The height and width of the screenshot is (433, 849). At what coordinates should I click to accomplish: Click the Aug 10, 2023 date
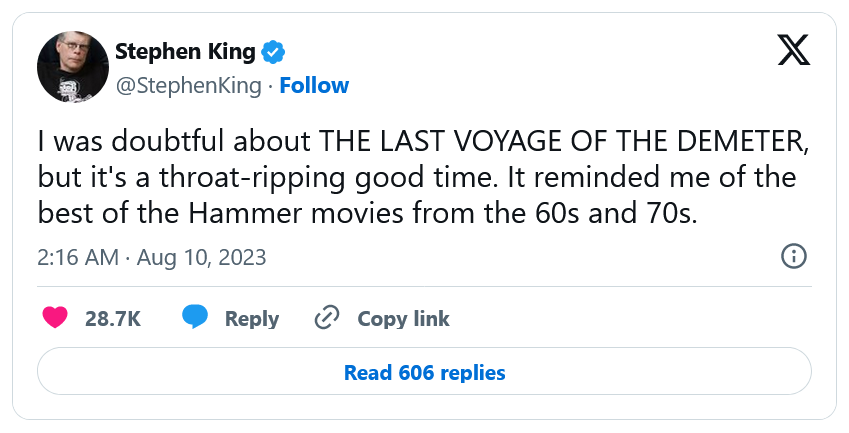tap(202, 257)
